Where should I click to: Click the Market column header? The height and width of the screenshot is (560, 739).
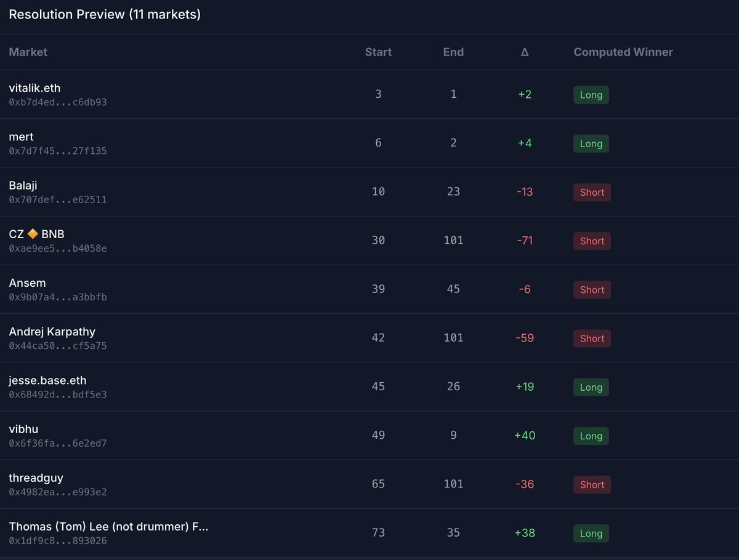coord(28,52)
